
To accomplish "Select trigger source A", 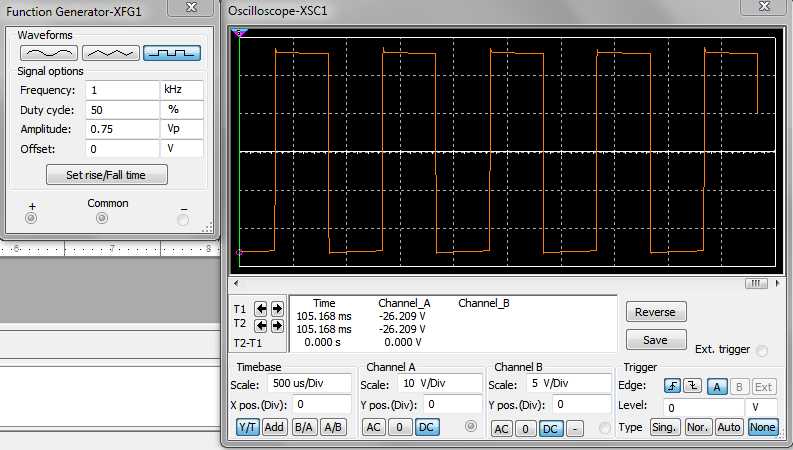I will click(x=717, y=387).
